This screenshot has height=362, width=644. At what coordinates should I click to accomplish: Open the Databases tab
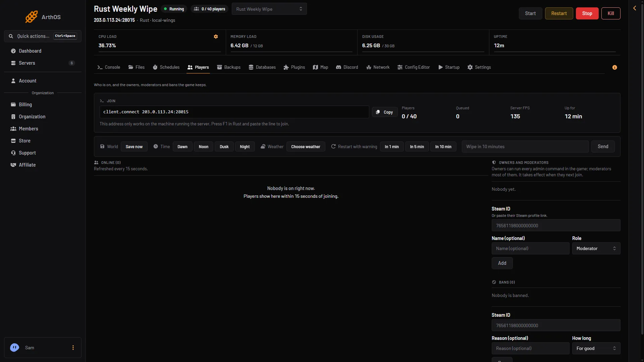tap(262, 67)
